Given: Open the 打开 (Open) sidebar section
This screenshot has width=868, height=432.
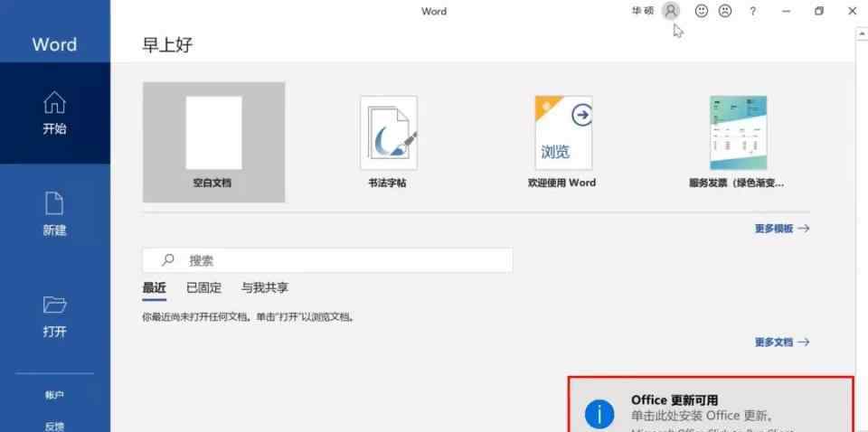Looking at the screenshot, I should [x=55, y=315].
